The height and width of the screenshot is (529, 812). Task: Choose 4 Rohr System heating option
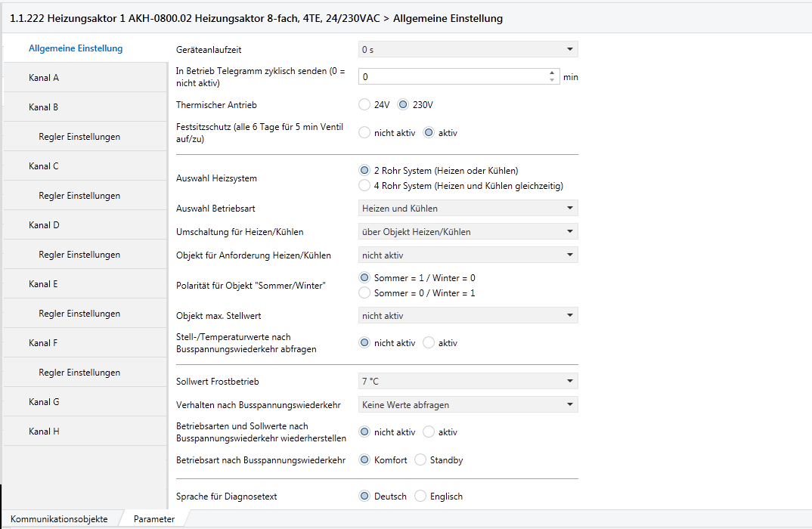pyautogui.click(x=364, y=185)
